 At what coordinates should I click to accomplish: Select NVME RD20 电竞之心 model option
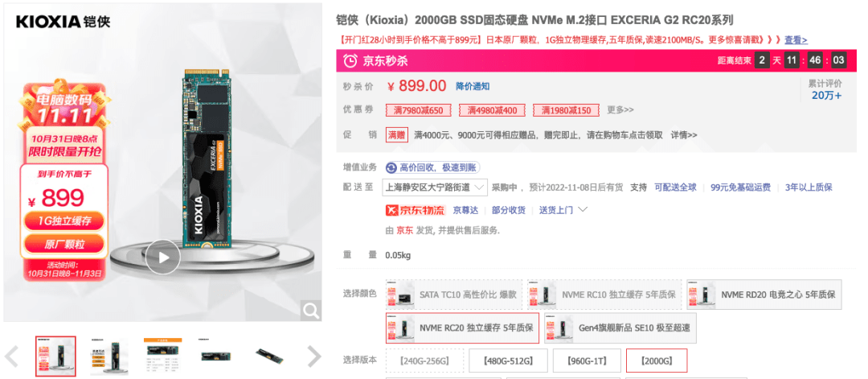764,295
